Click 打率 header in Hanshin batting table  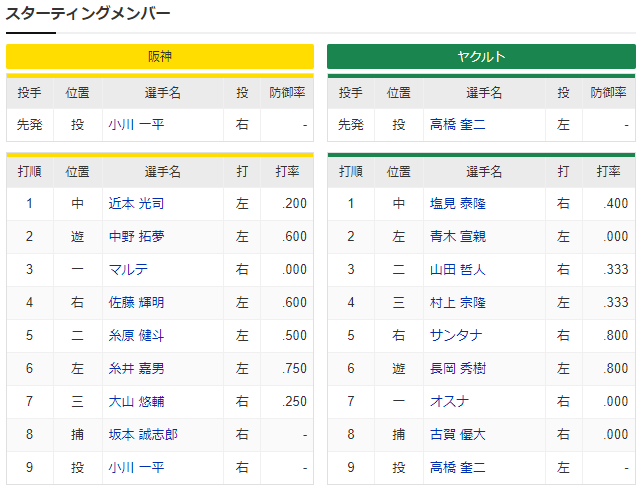click(x=287, y=171)
